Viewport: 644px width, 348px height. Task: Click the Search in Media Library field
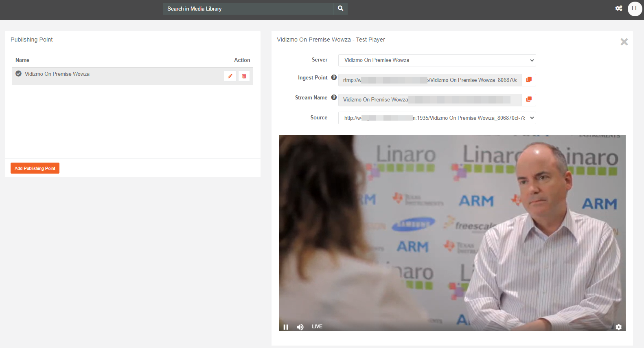248,9
